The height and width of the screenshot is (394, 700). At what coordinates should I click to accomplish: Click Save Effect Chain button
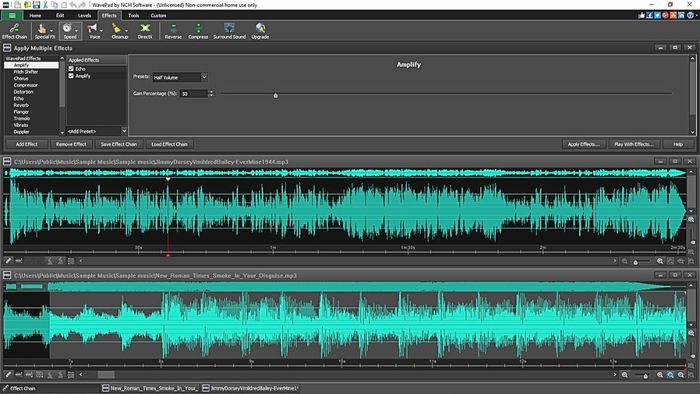pyautogui.click(x=119, y=144)
